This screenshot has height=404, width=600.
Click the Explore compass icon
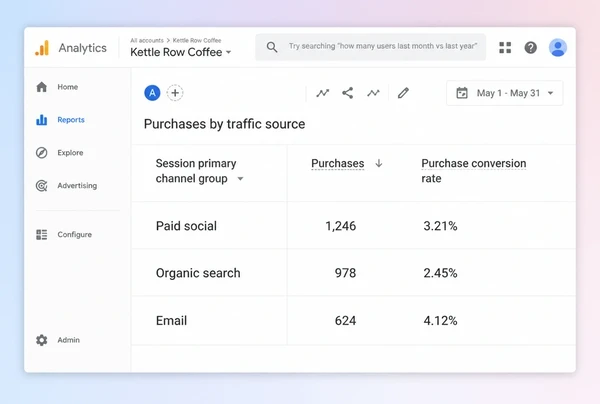41,153
